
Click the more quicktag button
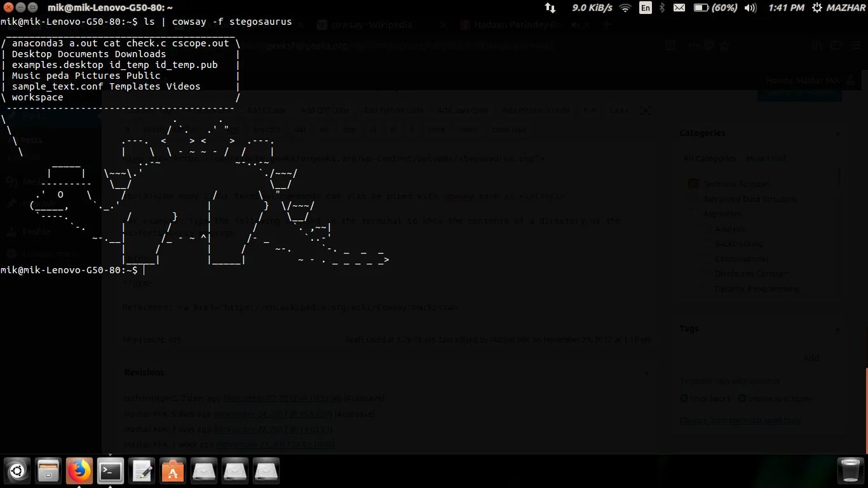click(x=468, y=129)
